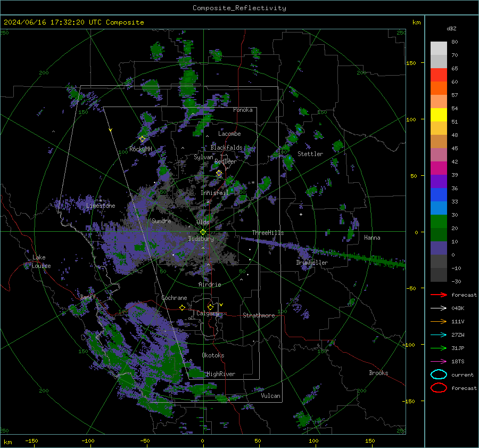Select the magenta 18TS arrow icon

(x=439, y=362)
